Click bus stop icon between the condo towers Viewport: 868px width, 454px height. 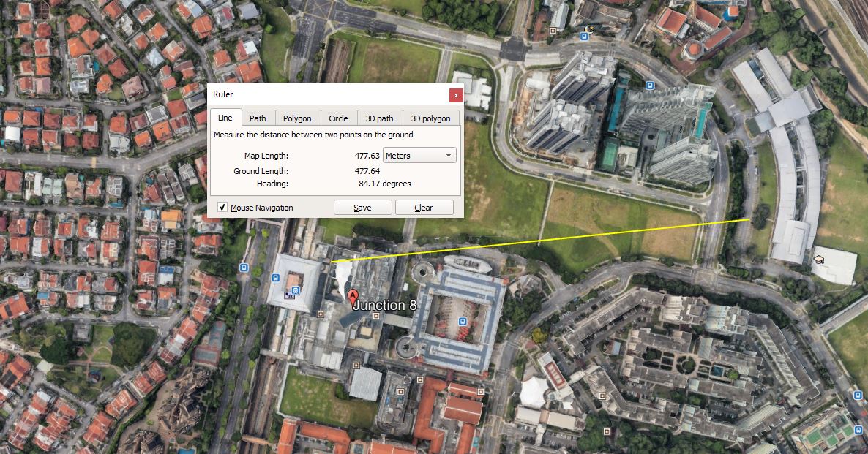(x=649, y=86)
